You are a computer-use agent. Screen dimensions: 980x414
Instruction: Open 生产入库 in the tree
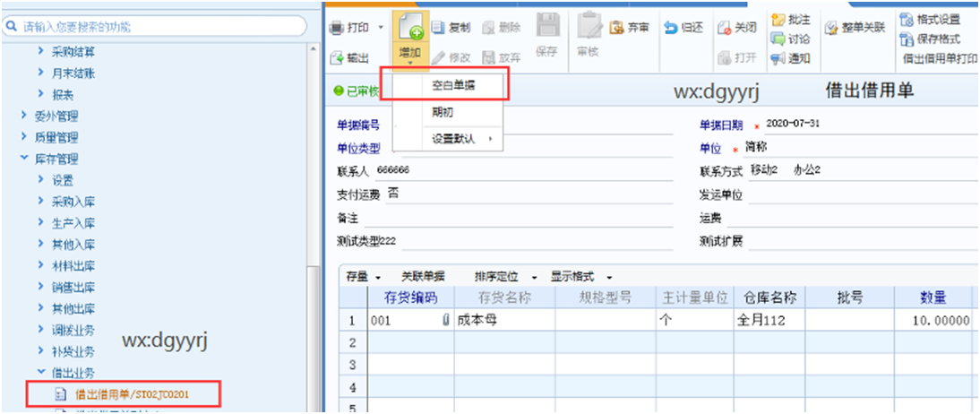tap(73, 223)
